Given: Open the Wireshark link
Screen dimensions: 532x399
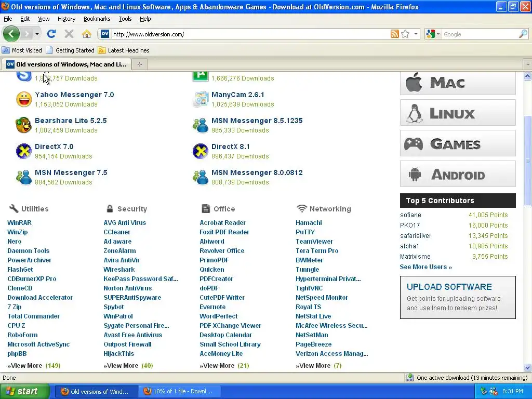Looking at the screenshot, I should point(119,270).
